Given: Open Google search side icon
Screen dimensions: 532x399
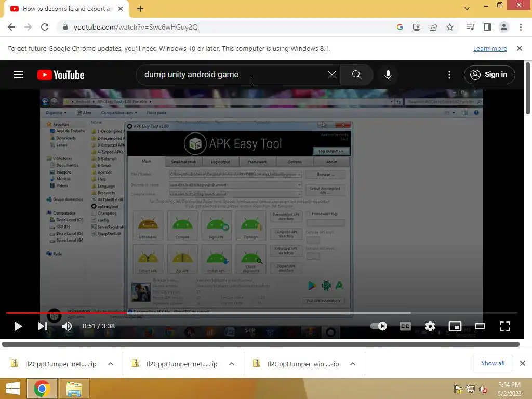Looking at the screenshot, I should 400,27.
